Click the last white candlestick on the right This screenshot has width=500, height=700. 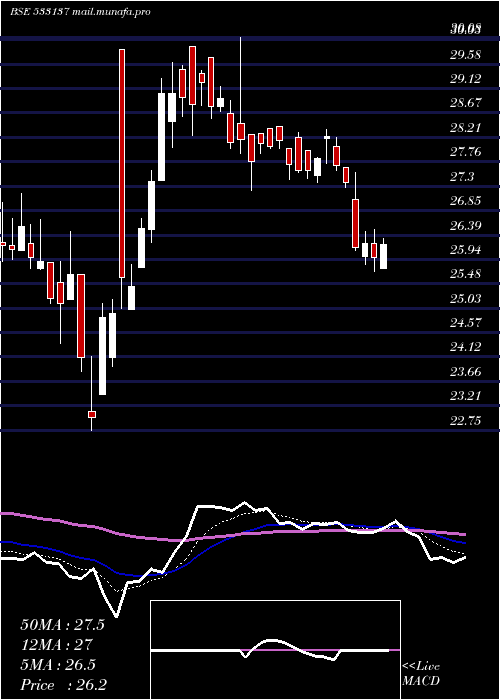[383, 256]
